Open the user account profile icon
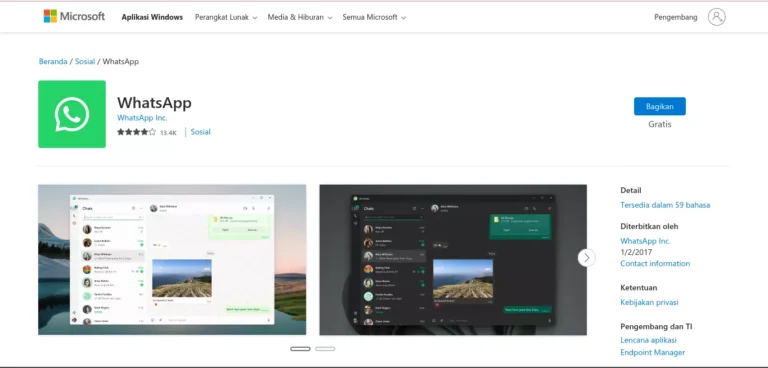Screen dimensions: 768x368 click(x=716, y=17)
